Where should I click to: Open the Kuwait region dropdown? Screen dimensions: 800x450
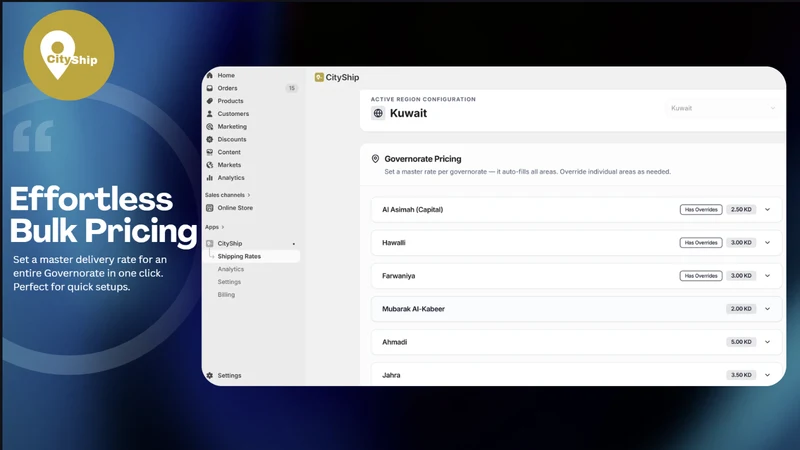coord(722,108)
